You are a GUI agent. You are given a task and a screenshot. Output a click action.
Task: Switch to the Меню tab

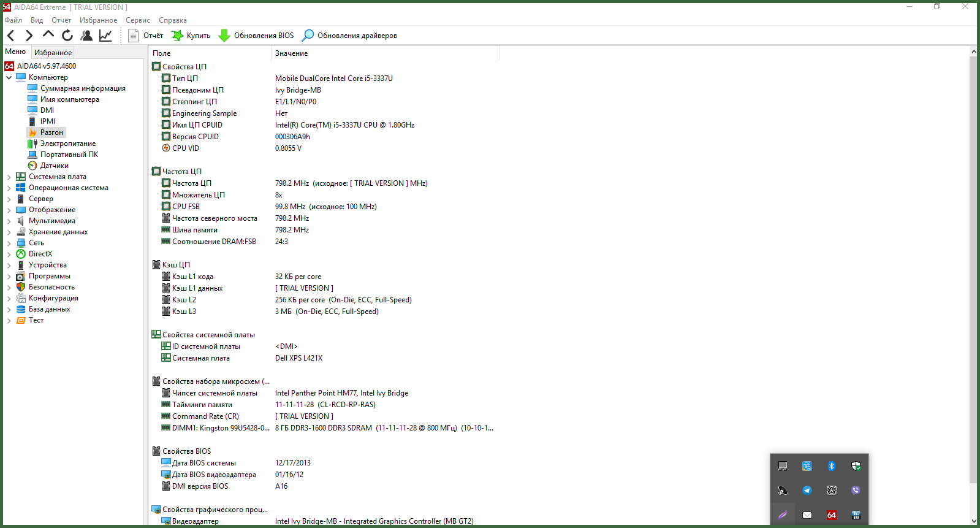pyautogui.click(x=15, y=52)
